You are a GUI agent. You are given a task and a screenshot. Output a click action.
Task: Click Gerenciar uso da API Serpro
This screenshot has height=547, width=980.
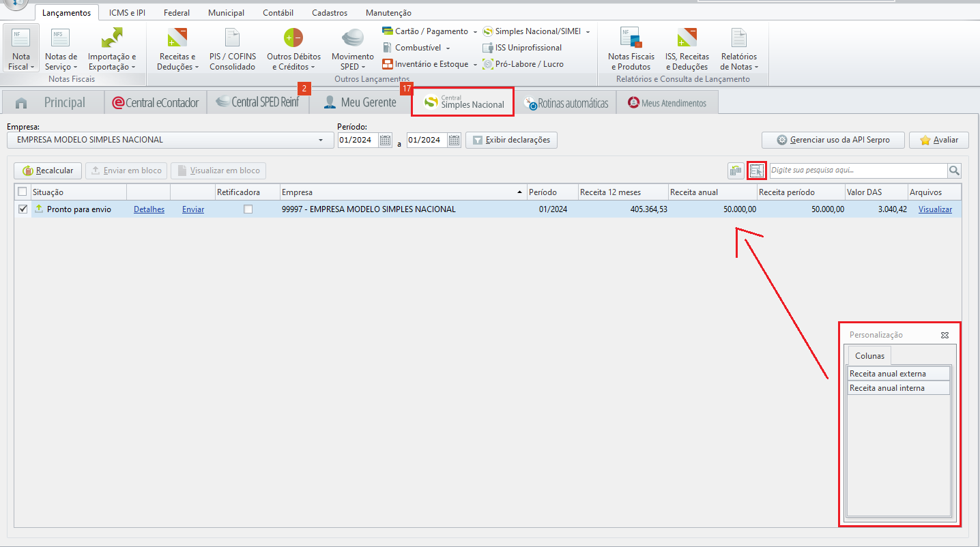833,140
